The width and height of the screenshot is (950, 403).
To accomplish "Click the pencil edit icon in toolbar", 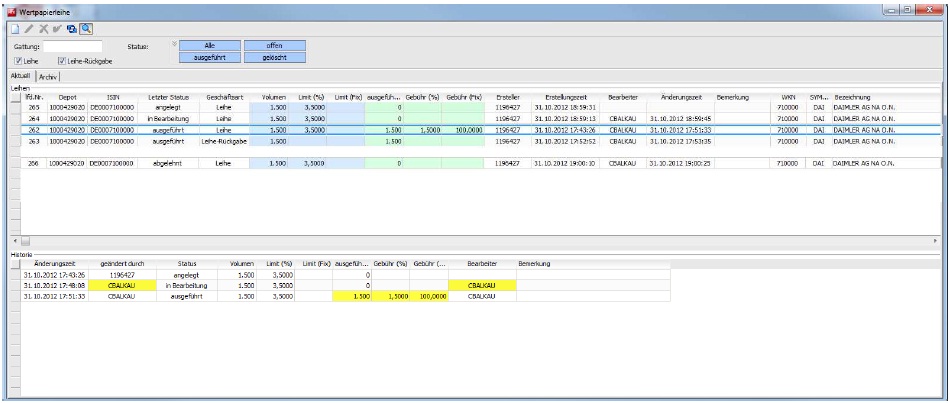I will pyautogui.click(x=29, y=28).
